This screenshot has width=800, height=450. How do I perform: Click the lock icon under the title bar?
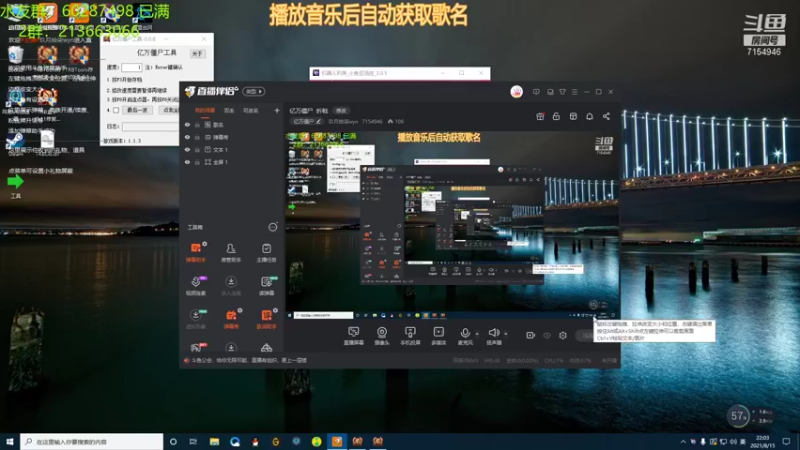coord(556,116)
